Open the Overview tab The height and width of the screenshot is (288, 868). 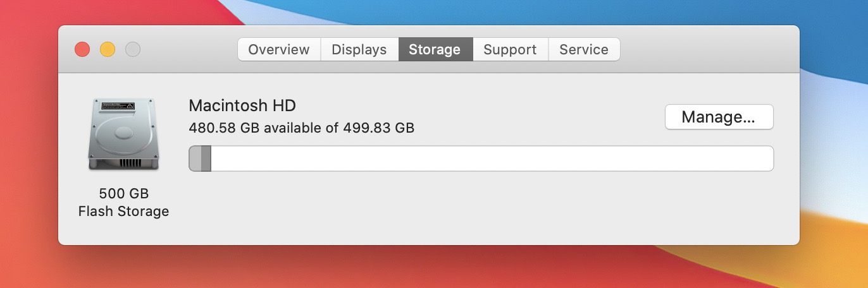(279, 49)
